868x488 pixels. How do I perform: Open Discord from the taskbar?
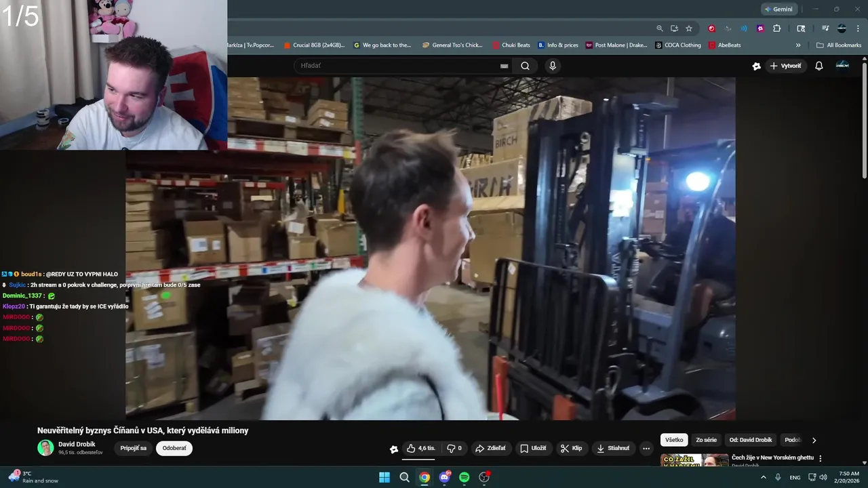coord(445,477)
